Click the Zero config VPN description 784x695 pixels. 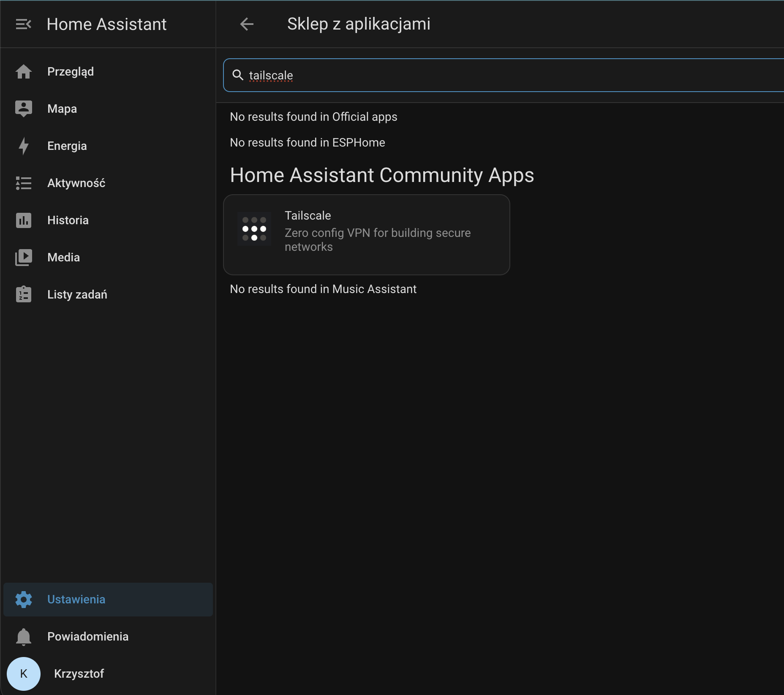[378, 240]
